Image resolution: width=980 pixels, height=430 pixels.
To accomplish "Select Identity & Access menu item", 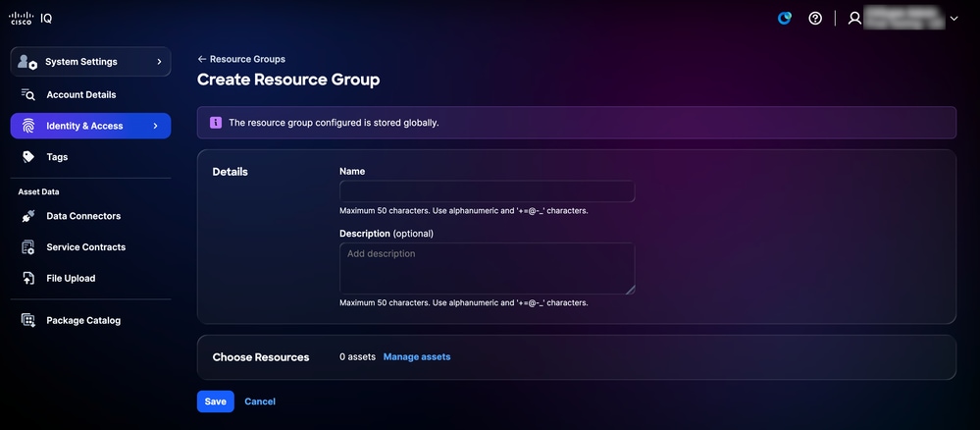I will 90,126.
